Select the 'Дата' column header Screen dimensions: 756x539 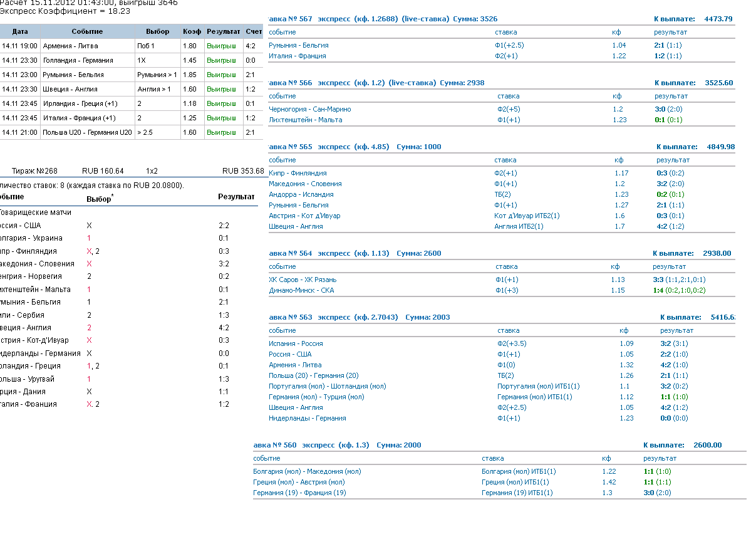click(x=20, y=31)
